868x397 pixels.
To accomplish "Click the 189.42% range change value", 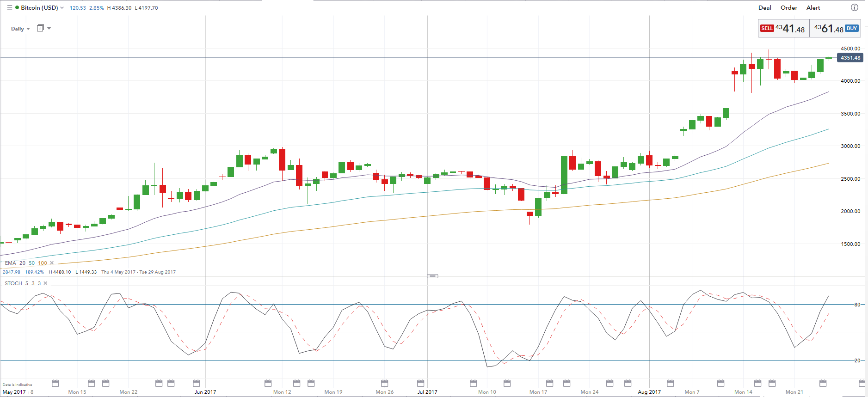I will click(35, 272).
